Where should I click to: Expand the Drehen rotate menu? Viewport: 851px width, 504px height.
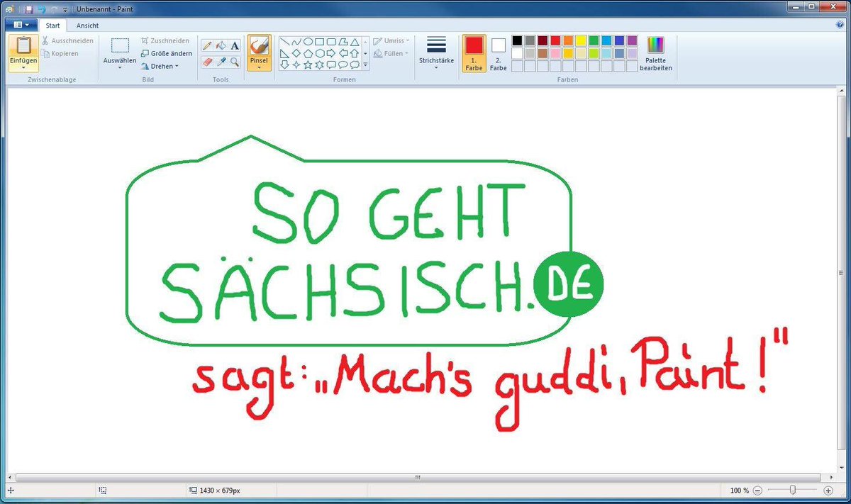[x=160, y=66]
